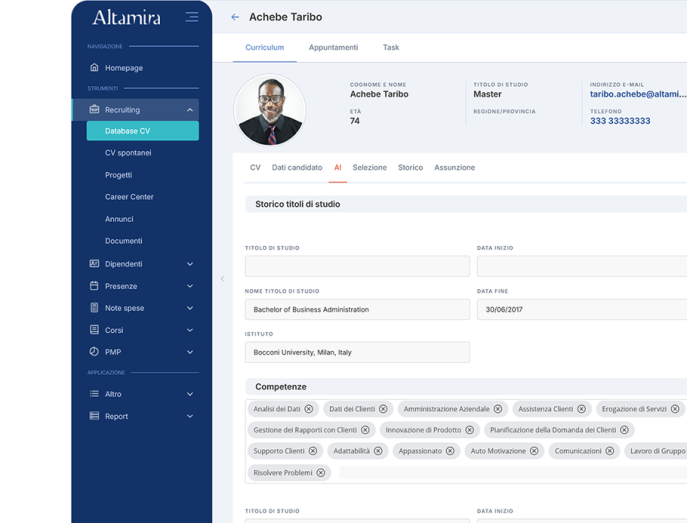Switch to the Curriculum tab
Image resolution: width=687 pixels, height=523 pixels.
coord(265,47)
